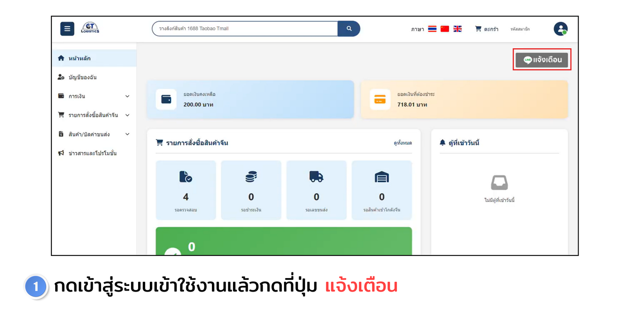This screenshot has width=644, height=322.
Task: Click the search magnifier button
Action: tap(349, 29)
